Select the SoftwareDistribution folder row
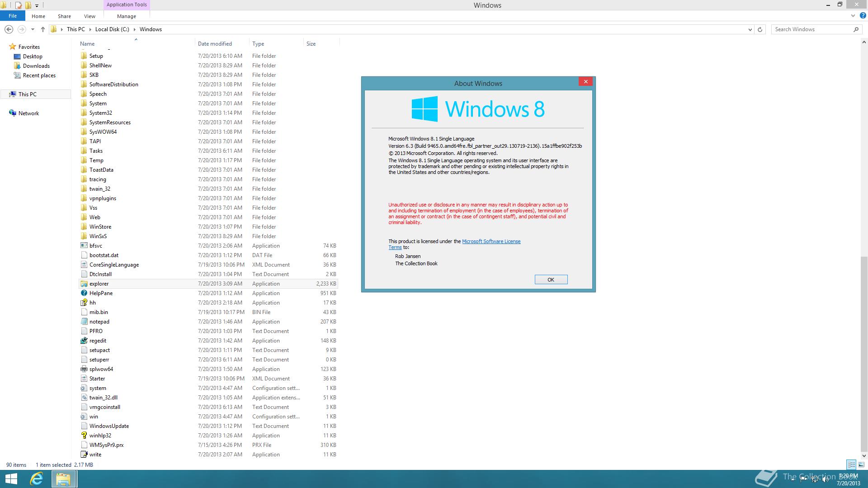 [x=208, y=84]
